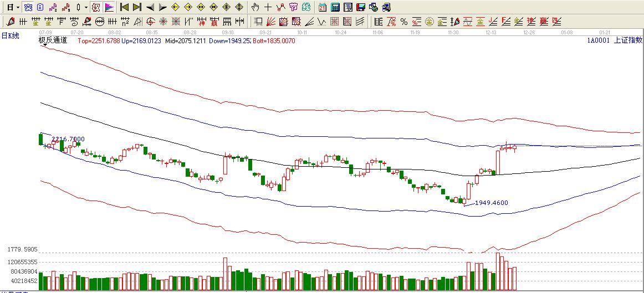Viewport: 644px width, 293px height.
Task: Click the black right arrow icon
Action: point(162,7)
